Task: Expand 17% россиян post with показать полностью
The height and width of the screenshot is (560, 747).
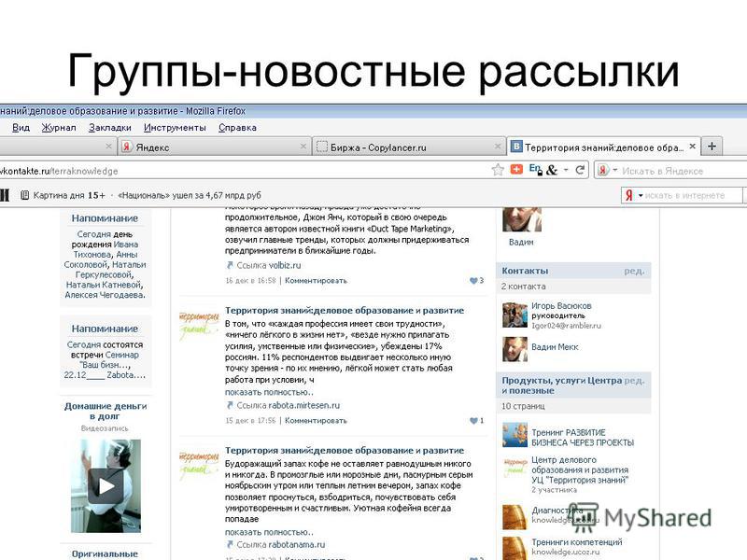Action: (x=269, y=392)
